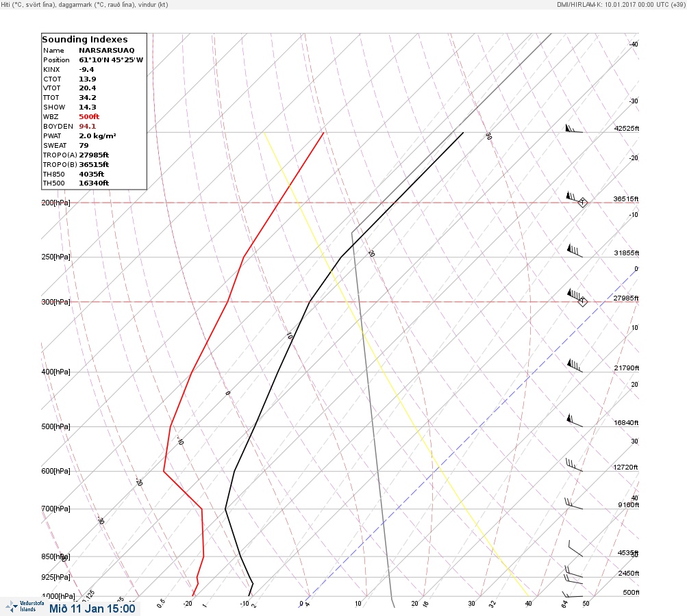Click the 925[hPa] pressure label
Image resolution: width=687 pixels, height=616 pixels.
click(x=55, y=577)
